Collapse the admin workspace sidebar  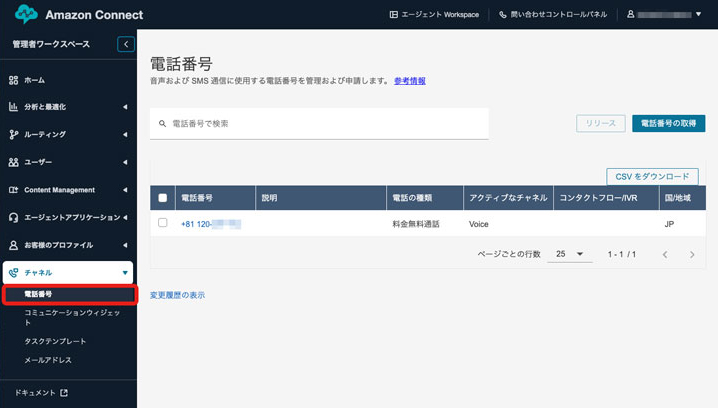pos(126,44)
